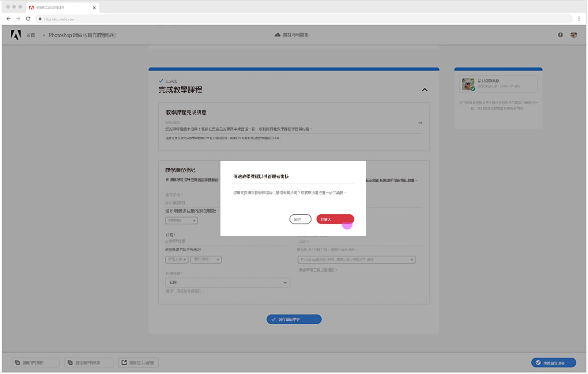The height and width of the screenshot is (374, 588).
Task: Remove the 平面設計 tag
Action: coord(194,221)
